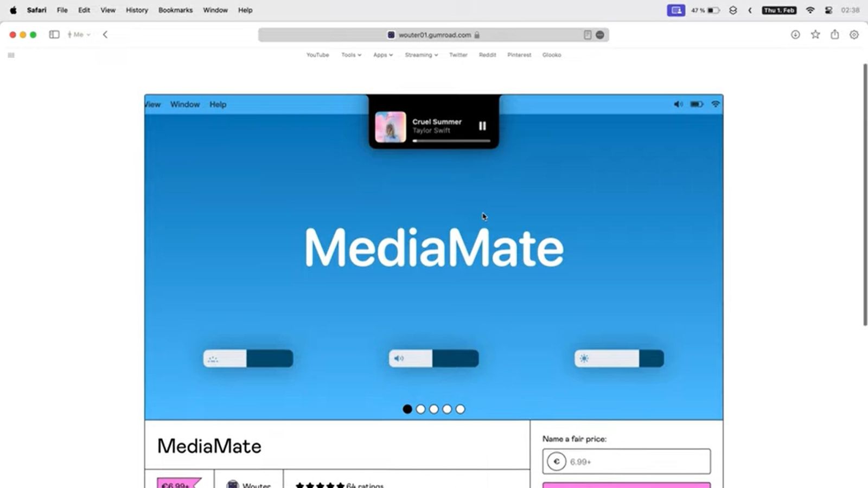Click the Name a fair price label
This screenshot has height=488, width=868.
click(575, 439)
